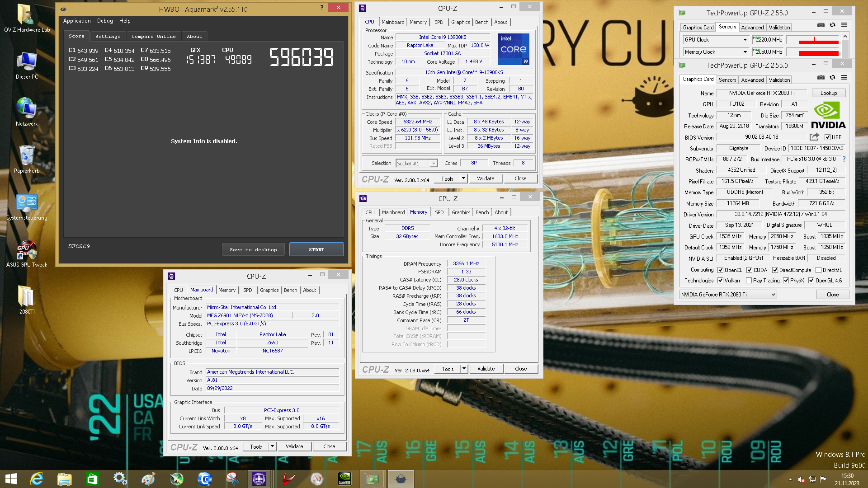Click the Lookup button in GPU-Z

tap(829, 93)
